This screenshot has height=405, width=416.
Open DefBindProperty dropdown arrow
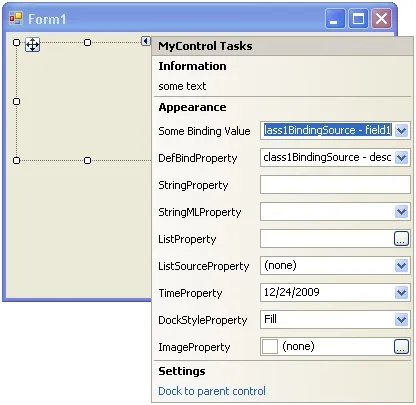click(x=401, y=157)
